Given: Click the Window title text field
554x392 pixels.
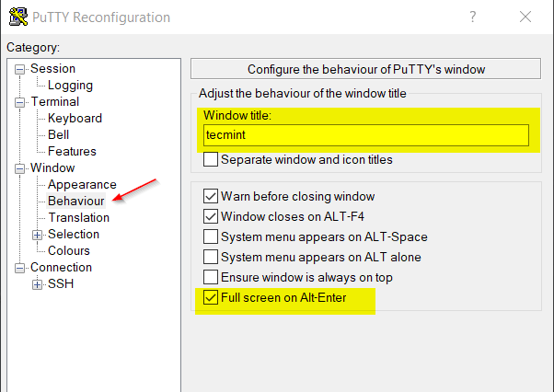Looking at the screenshot, I should tap(366, 135).
